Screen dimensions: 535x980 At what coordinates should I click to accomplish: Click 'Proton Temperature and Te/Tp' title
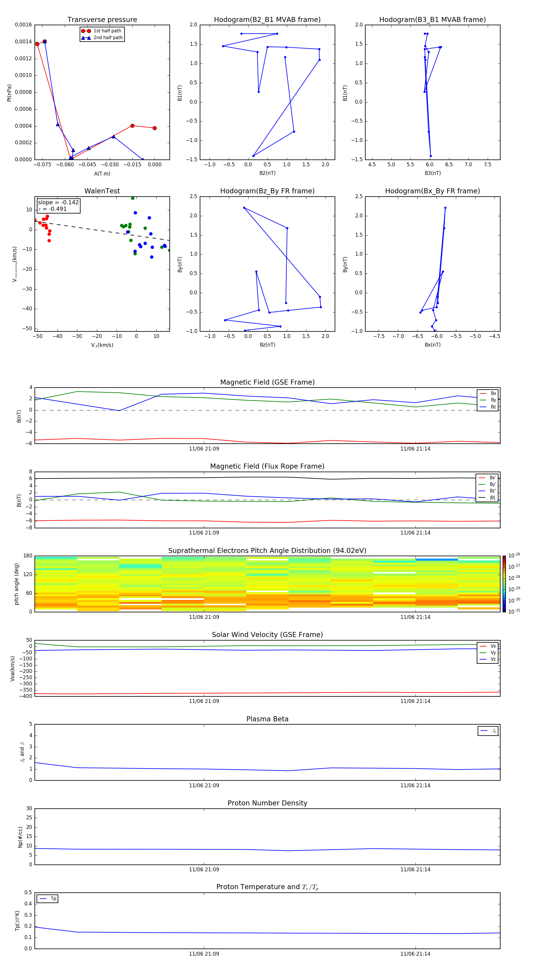(x=267, y=887)
